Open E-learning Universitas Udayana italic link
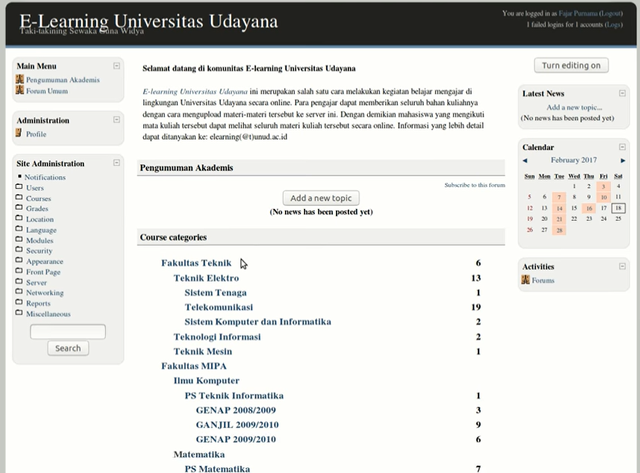 click(x=195, y=91)
